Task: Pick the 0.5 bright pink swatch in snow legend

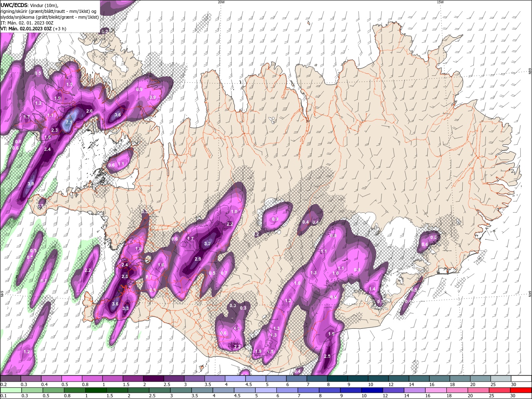Action: (x=71, y=379)
